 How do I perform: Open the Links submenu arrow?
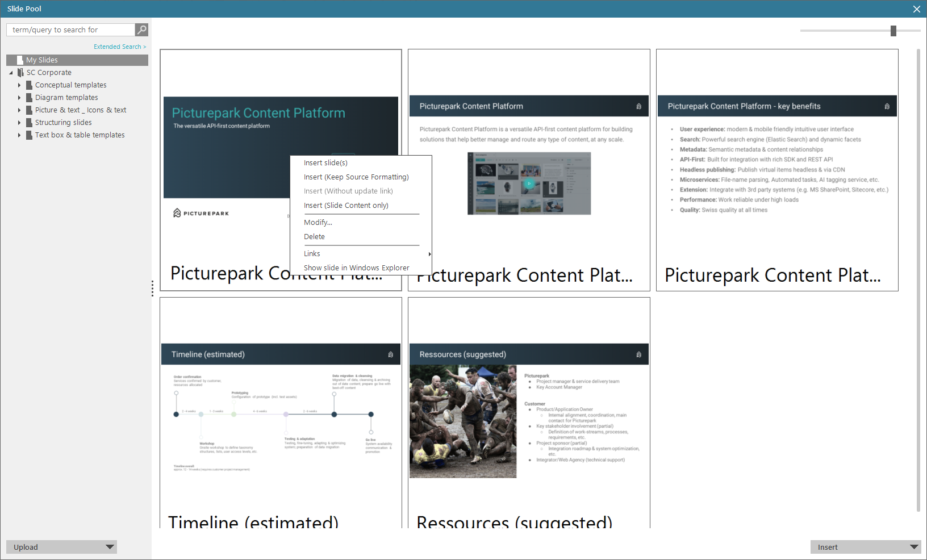(429, 254)
